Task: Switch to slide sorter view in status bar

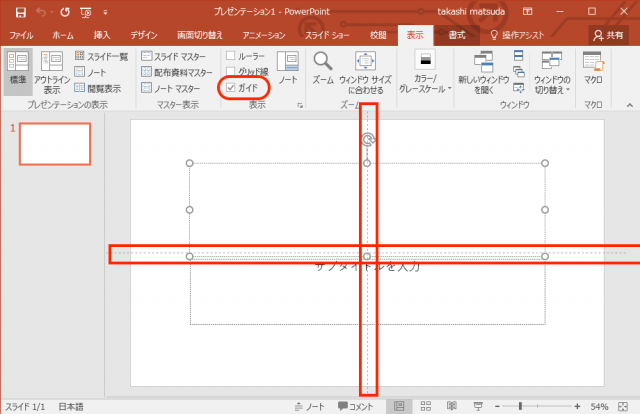Action: coord(425,406)
